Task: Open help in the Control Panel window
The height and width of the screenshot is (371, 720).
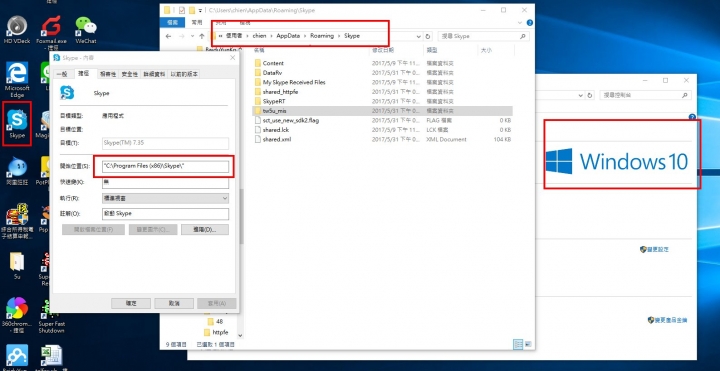Action: point(692,117)
